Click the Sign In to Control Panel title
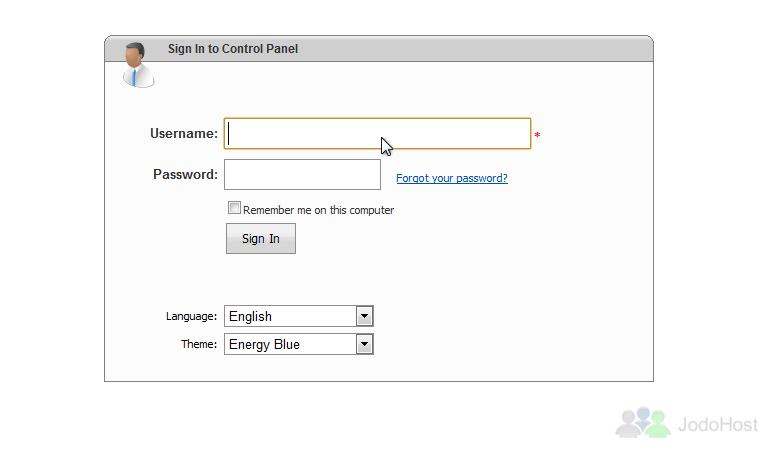This screenshot has height=450, width=776. pos(233,49)
